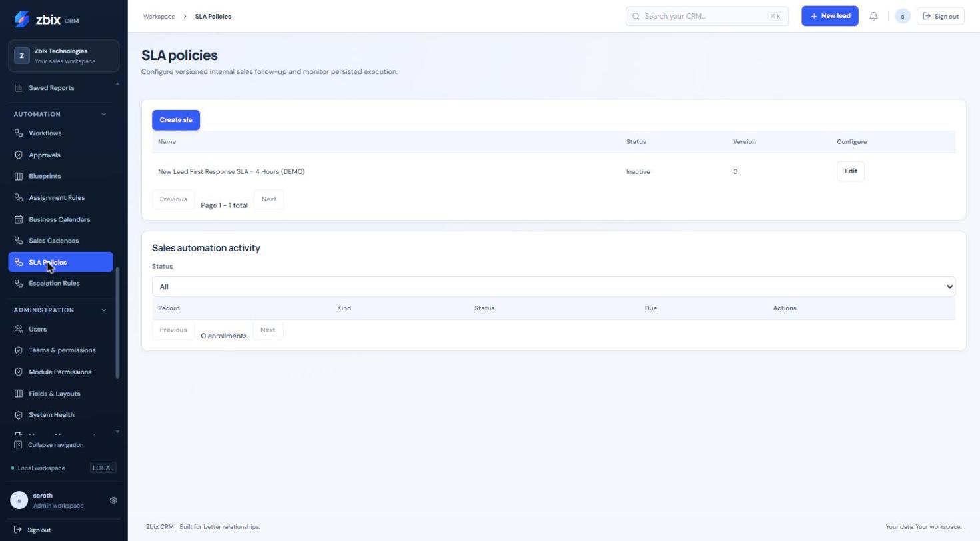This screenshot has width=980, height=541.
Task: Open settings gear next to sarath
Action: [x=113, y=500]
